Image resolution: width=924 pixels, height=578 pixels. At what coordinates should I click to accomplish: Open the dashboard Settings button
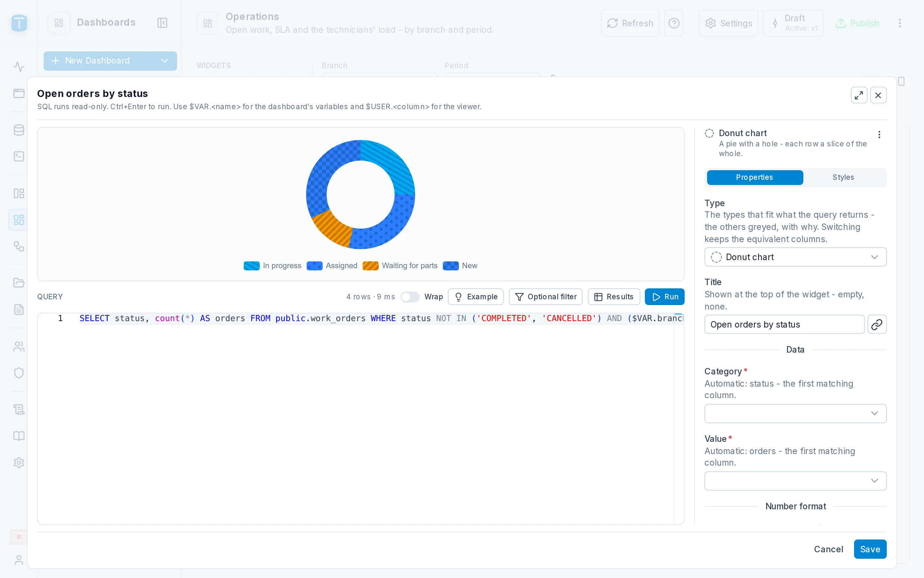click(728, 23)
